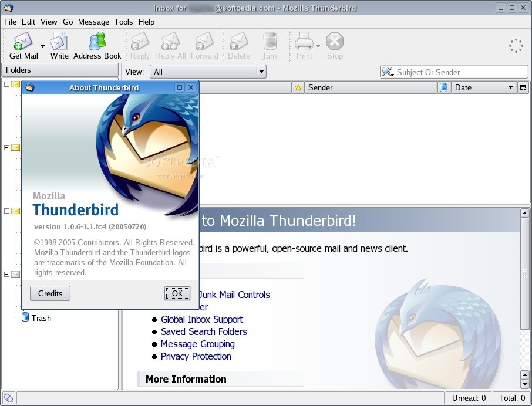Click the search magnifier icon dropdown
The width and height of the screenshot is (532, 406).
click(388, 72)
